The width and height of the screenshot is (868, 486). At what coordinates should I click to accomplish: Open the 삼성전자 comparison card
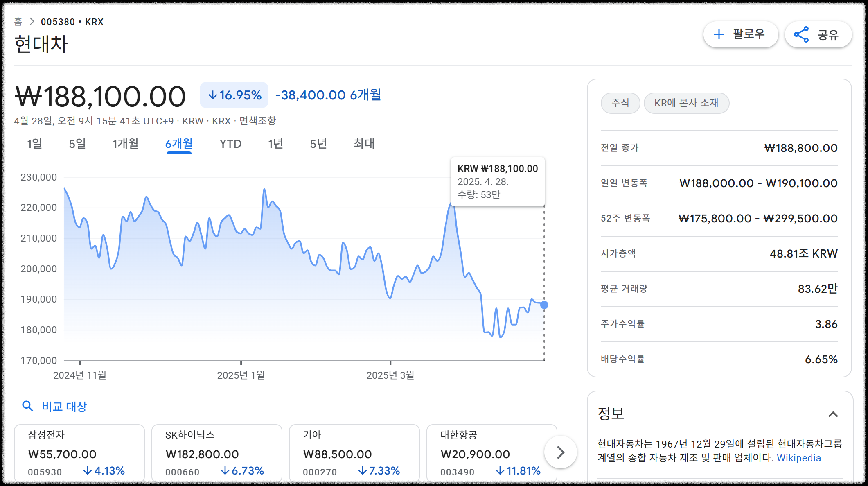tap(79, 453)
